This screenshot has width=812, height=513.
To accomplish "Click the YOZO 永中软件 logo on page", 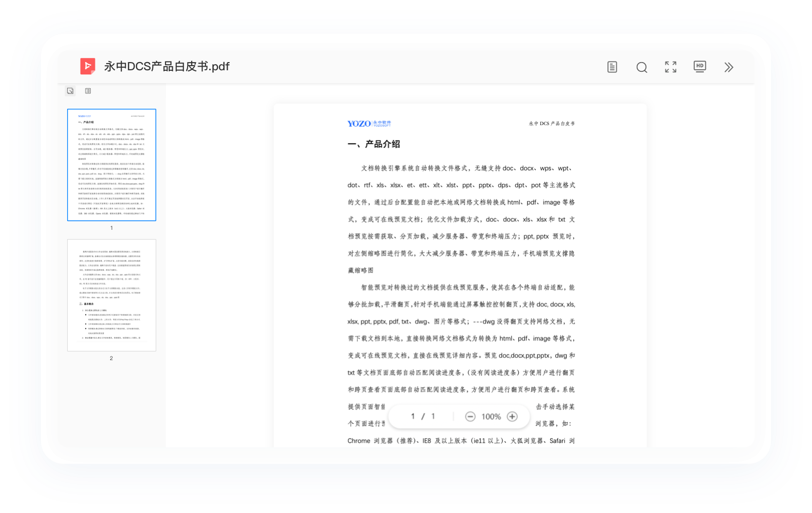I will point(369,124).
